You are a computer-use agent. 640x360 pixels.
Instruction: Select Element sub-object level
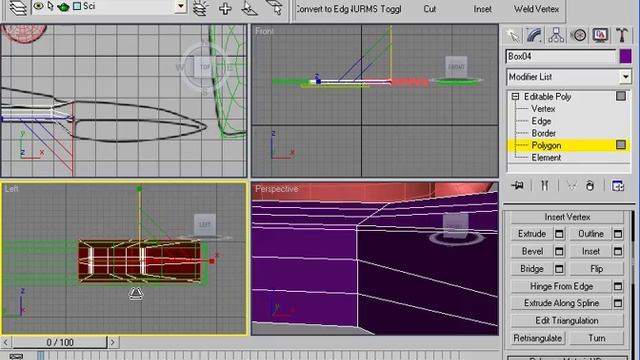546,158
